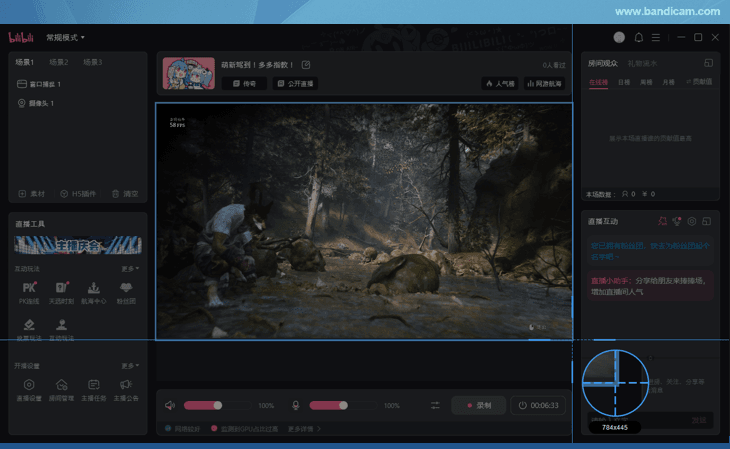Open the 常规模式 mode dropdown
The image size is (730, 449).
[66, 38]
